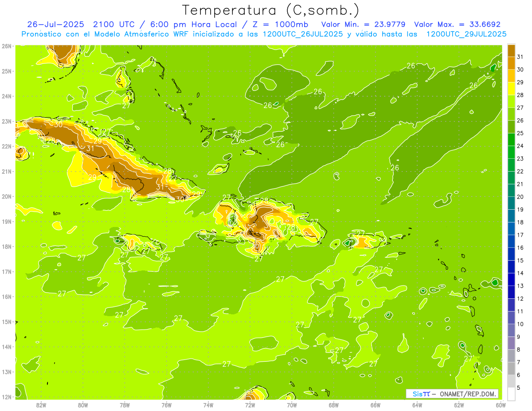The height and width of the screenshot is (411, 532).
Task: Click the 72W longitude axis label
Action: 250,405
